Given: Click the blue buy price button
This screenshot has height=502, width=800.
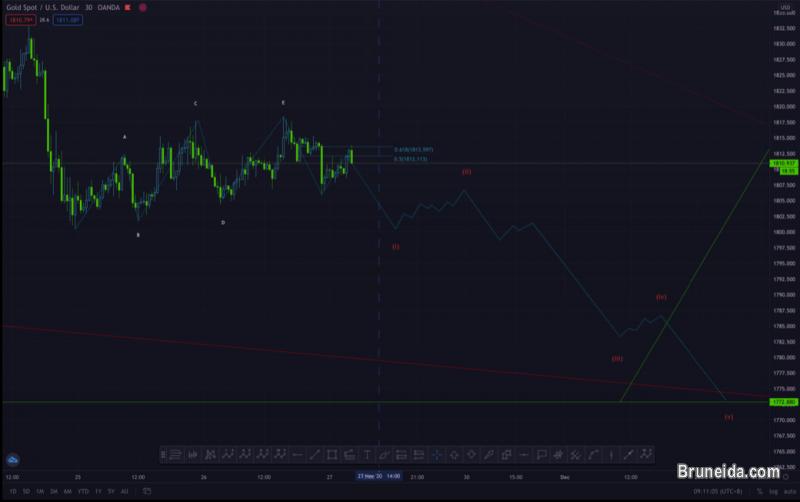Looking at the screenshot, I should [67, 20].
